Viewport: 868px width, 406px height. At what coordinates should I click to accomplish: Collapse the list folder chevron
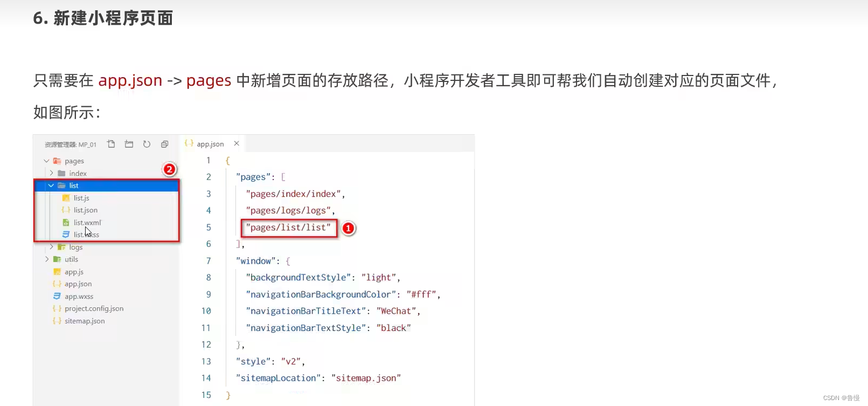[x=51, y=185]
